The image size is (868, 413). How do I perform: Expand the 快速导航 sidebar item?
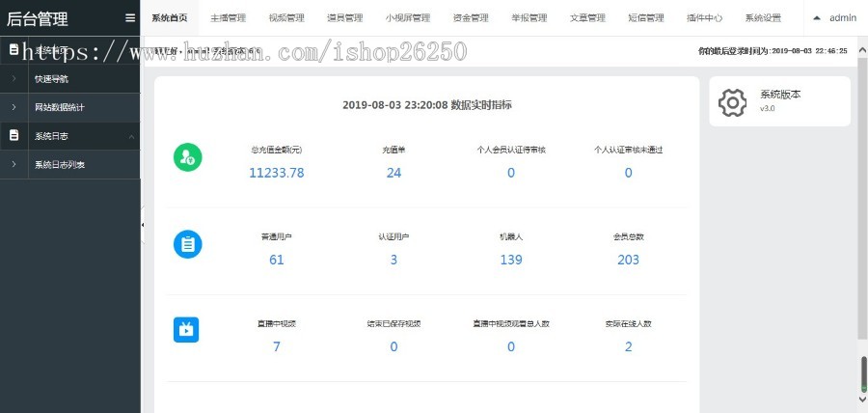point(51,79)
